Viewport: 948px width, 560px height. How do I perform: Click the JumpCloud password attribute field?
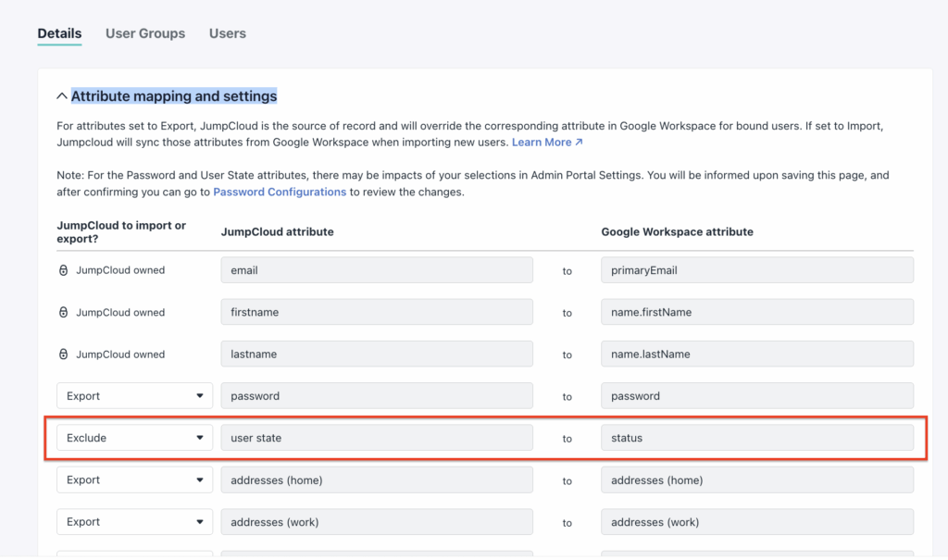tap(377, 396)
